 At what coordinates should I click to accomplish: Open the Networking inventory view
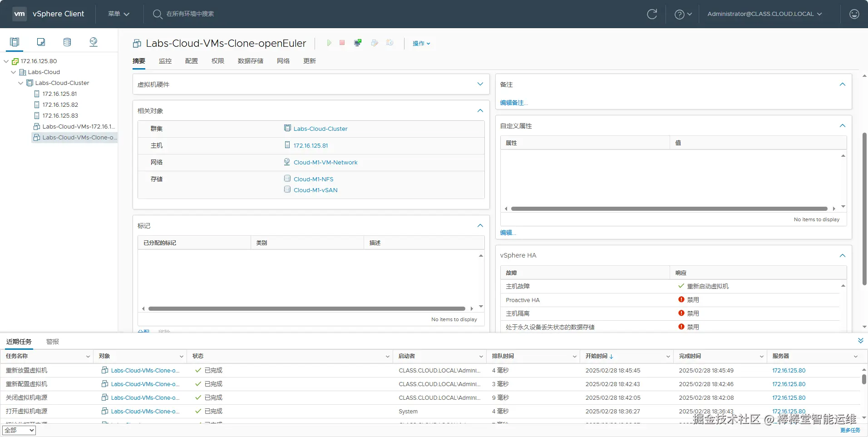94,42
